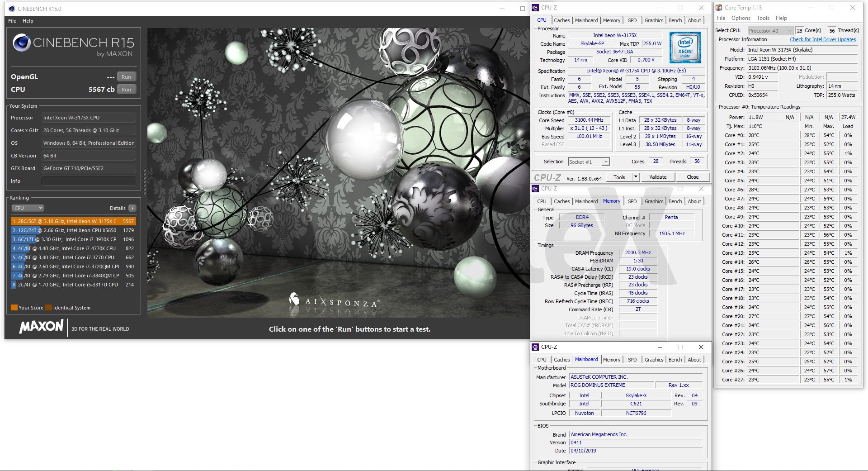Open the Options menu in Core Temp
868x471 pixels.
741,18
